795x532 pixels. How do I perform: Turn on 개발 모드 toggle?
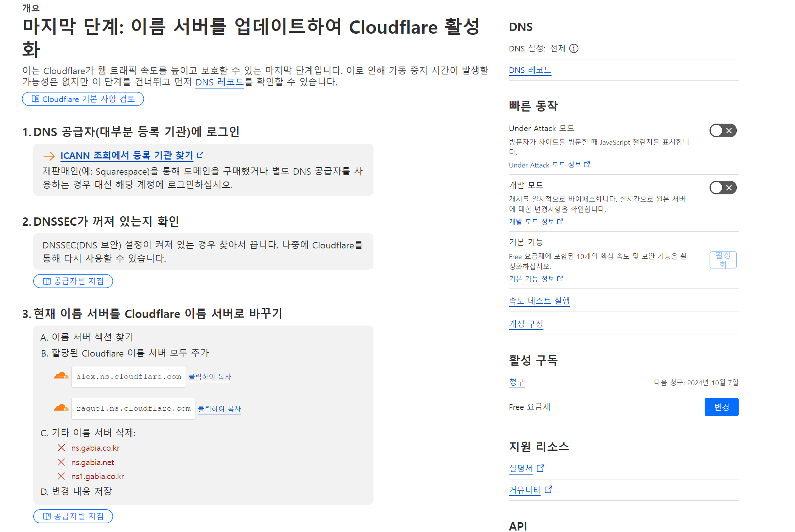click(x=722, y=188)
